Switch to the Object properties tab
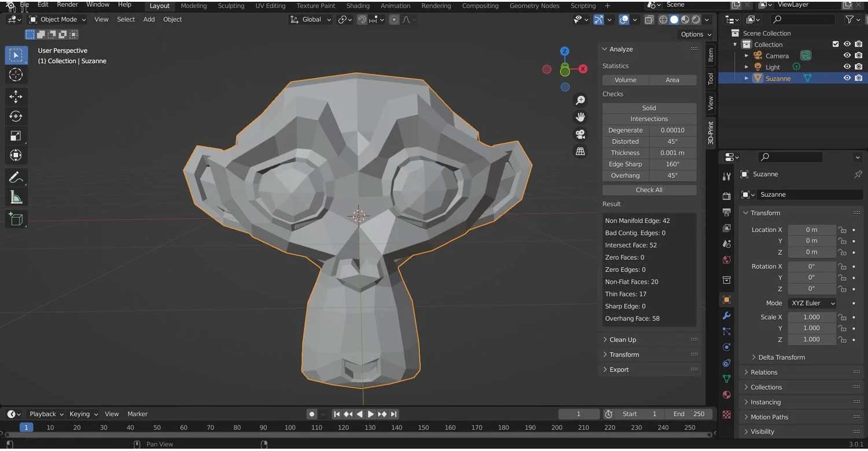Image resolution: width=868 pixels, height=451 pixels. point(727,300)
